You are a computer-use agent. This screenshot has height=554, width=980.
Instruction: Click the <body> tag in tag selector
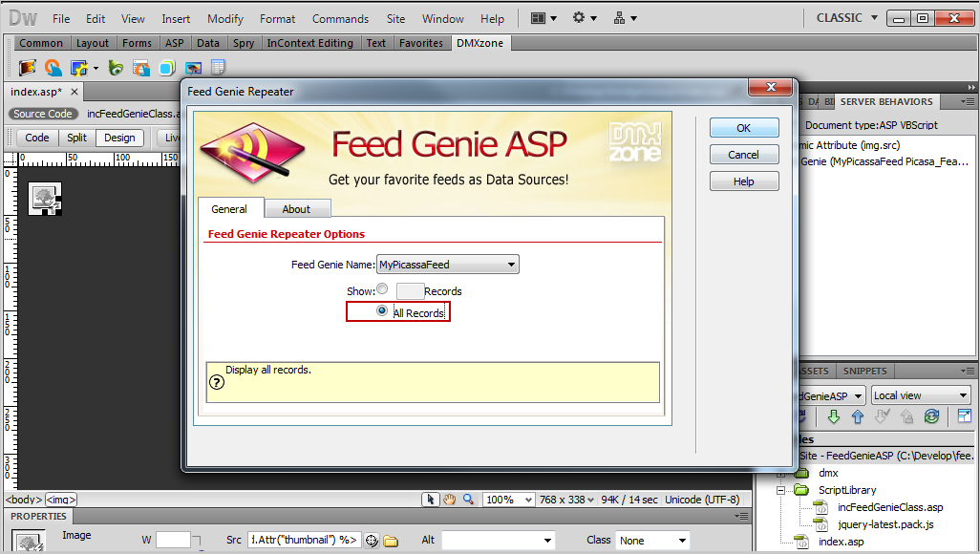(23, 500)
